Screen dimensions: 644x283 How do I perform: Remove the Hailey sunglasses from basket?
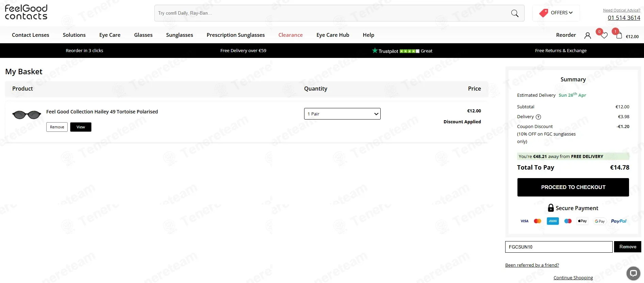pyautogui.click(x=57, y=127)
